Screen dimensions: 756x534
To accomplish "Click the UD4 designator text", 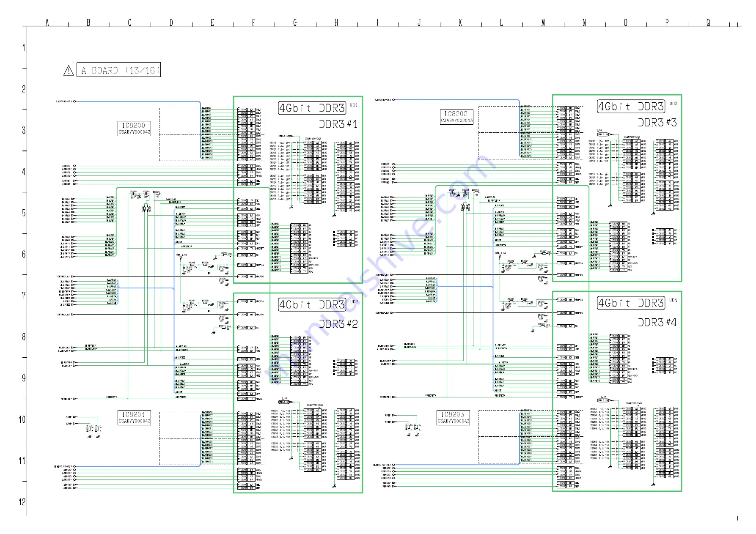I will tap(673, 300).
